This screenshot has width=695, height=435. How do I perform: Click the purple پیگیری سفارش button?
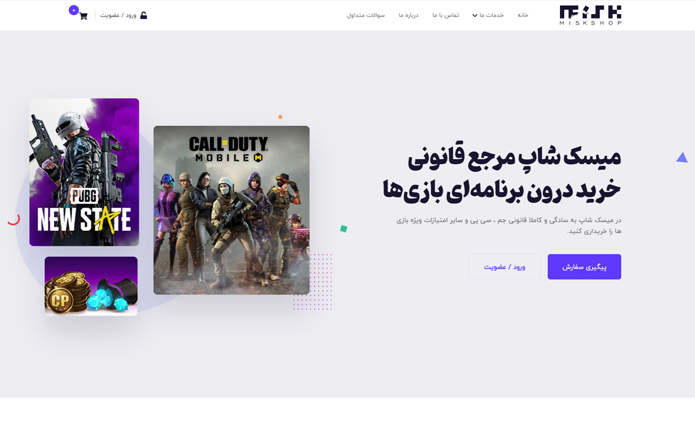(584, 266)
